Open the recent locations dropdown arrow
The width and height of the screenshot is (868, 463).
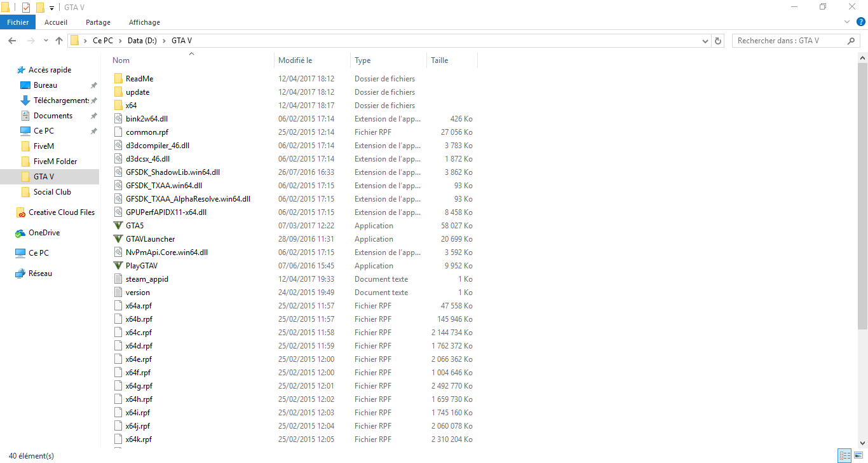[x=46, y=41]
